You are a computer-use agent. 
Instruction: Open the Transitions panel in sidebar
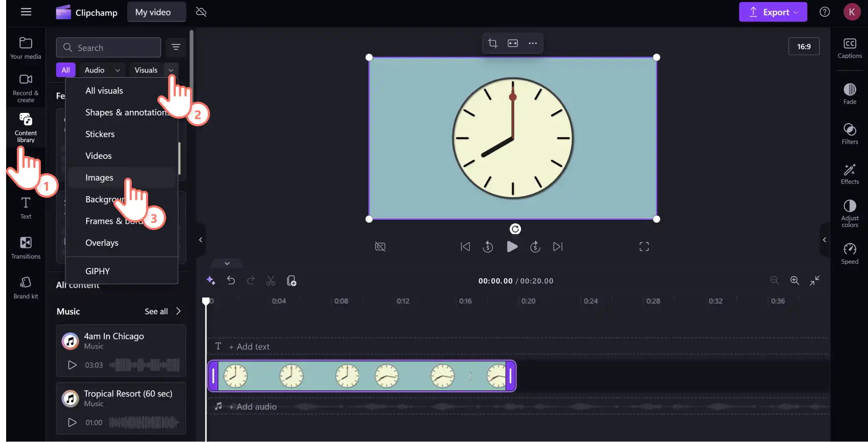(x=26, y=248)
